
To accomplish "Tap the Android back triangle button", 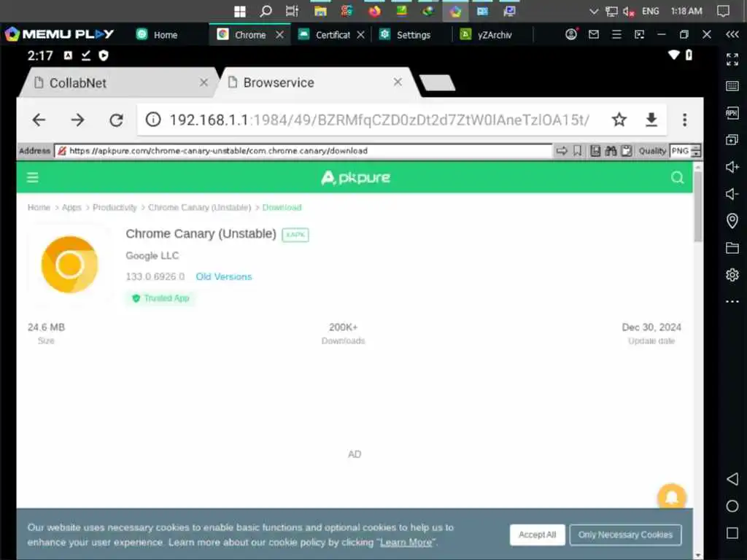I will (x=732, y=478).
